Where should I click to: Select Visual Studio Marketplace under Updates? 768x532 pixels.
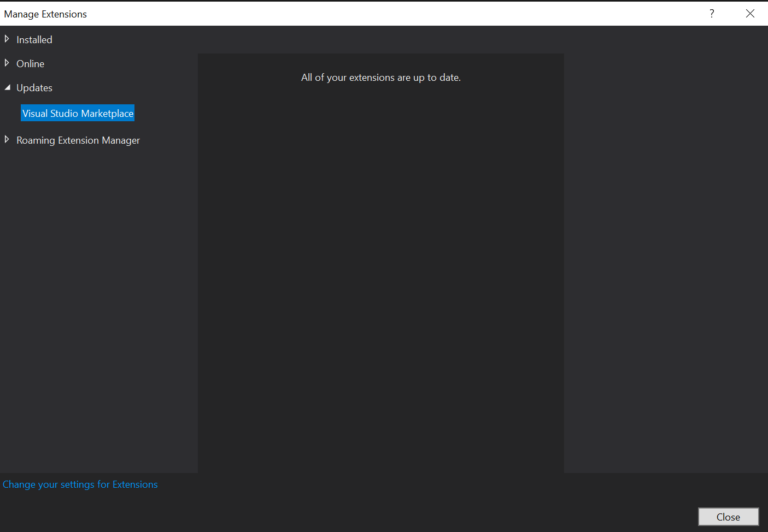77,113
